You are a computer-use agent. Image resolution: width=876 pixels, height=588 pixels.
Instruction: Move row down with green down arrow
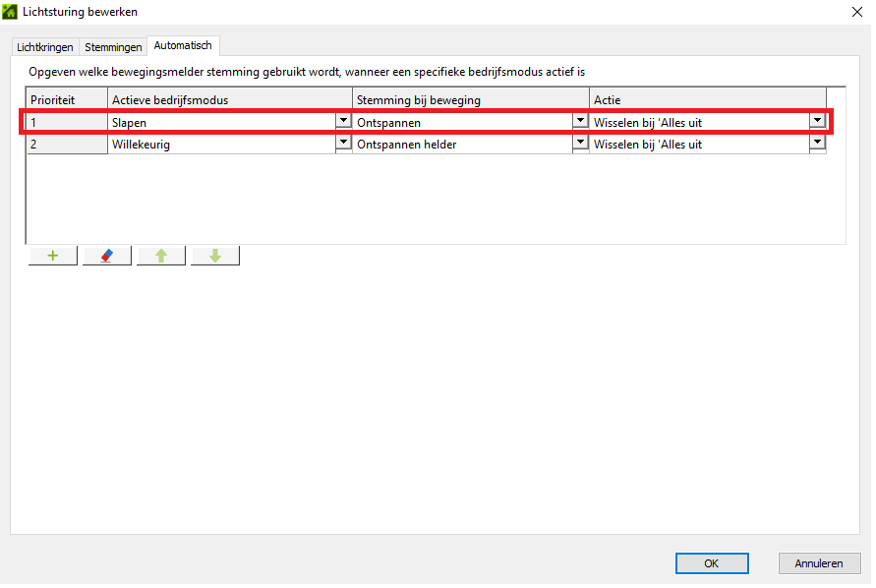click(x=215, y=256)
